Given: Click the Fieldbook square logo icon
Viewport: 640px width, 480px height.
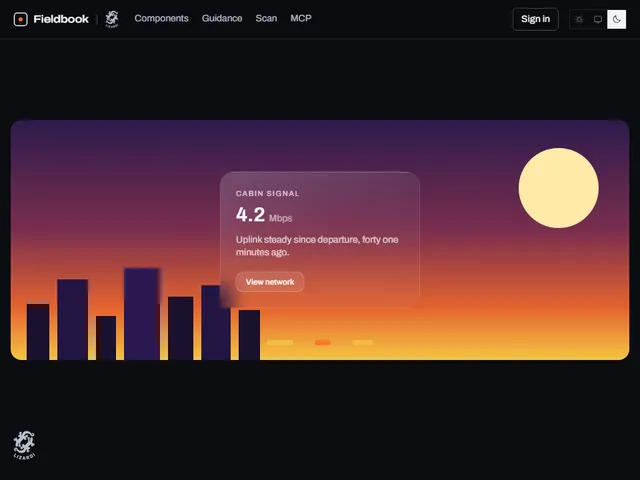Looking at the screenshot, I should (20, 19).
